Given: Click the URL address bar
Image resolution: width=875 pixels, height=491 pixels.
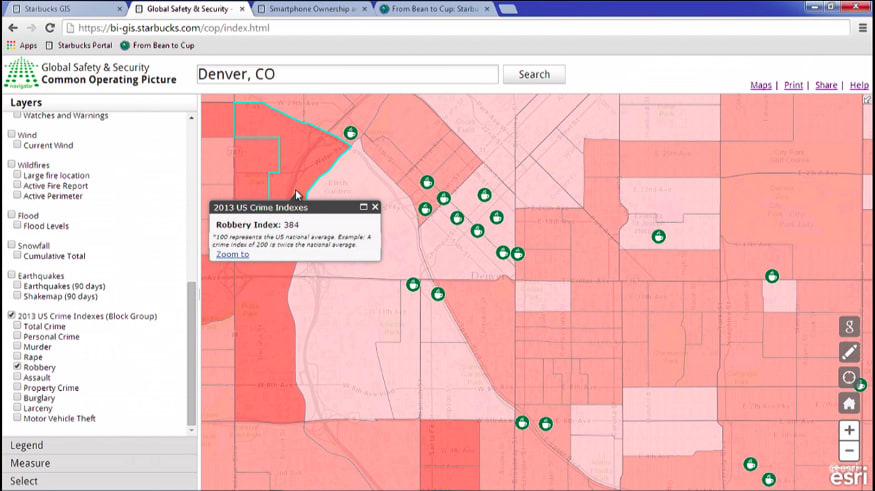Looking at the screenshot, I should tap(458, 28).
